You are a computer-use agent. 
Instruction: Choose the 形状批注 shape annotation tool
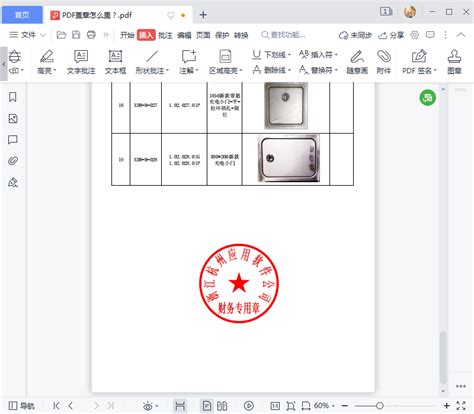152,62
